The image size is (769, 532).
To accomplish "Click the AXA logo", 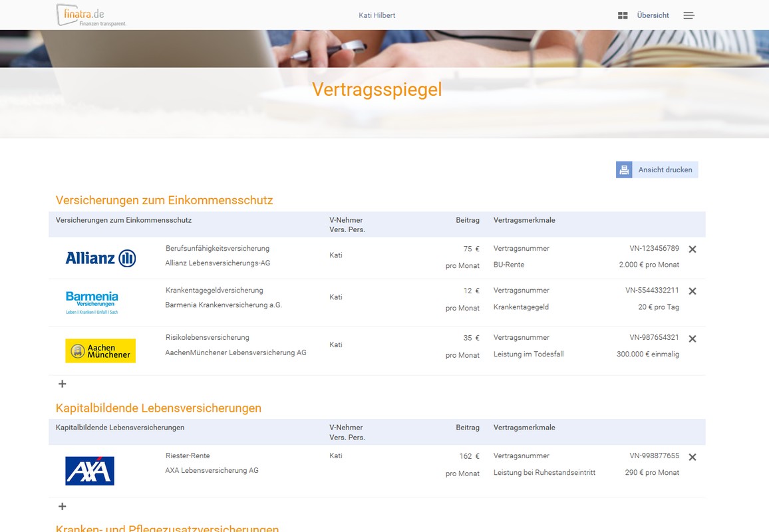I will tap(90, 470).
